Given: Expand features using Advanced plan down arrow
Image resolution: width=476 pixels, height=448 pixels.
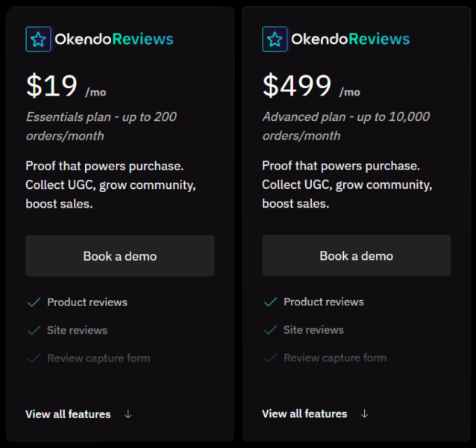Looking at the screenshot, I should click(x=365, y=414).
